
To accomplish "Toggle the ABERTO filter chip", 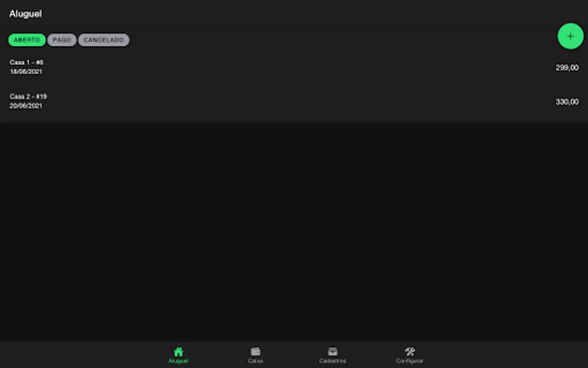I will pos(27,40).
